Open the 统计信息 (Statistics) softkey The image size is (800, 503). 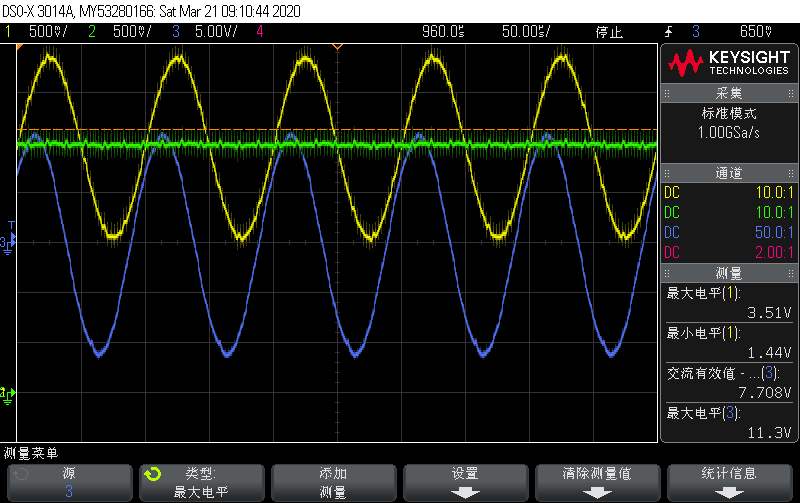(730, 483)
